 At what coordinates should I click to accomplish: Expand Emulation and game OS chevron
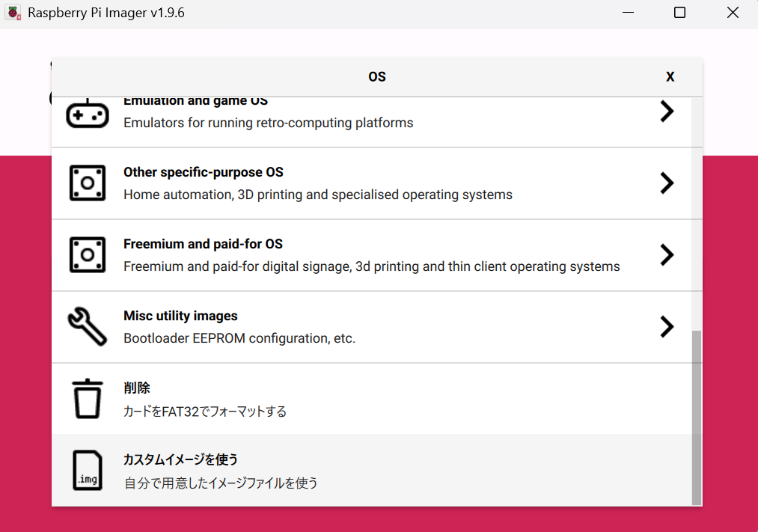coord(667,111)
